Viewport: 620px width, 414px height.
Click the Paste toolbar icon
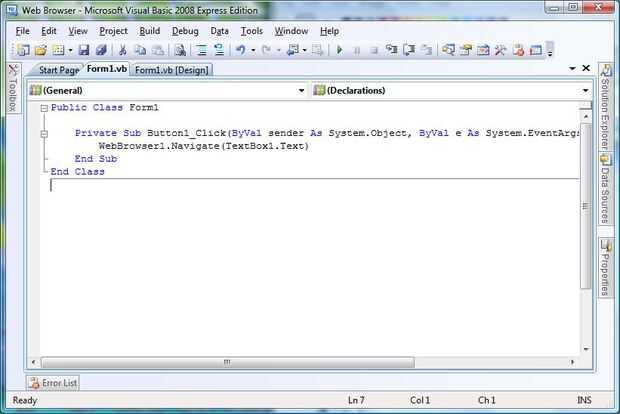[158, 50]
